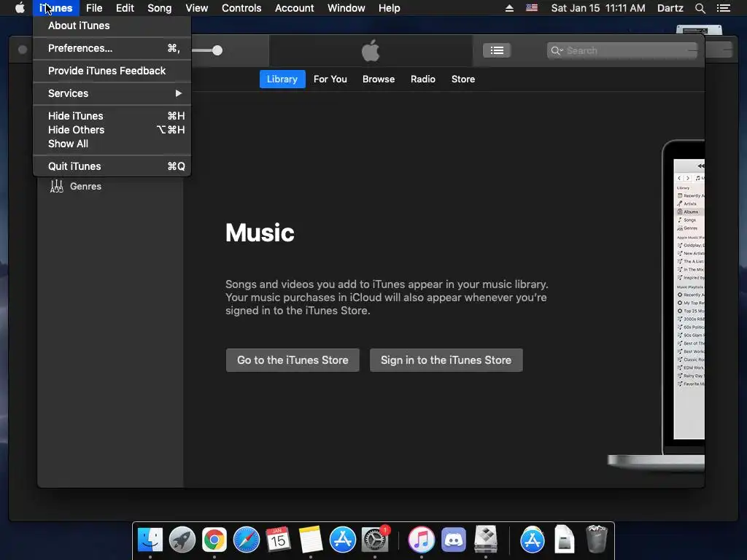
Task: Open the Dartz user menu
Action: (x=670, y=8)
